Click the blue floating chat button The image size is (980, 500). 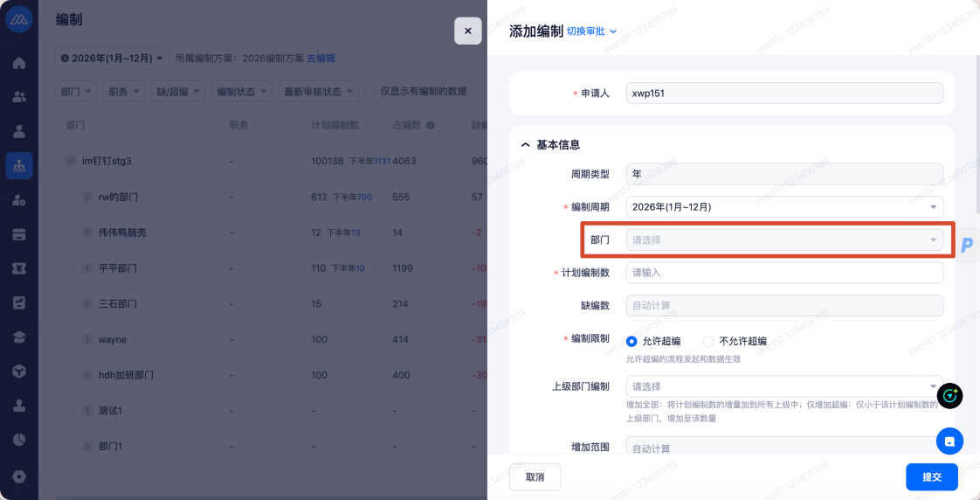pos(949,441)
